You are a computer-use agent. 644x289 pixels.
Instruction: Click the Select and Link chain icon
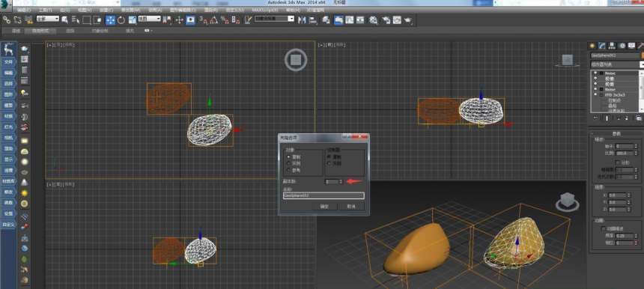(7, 19)
